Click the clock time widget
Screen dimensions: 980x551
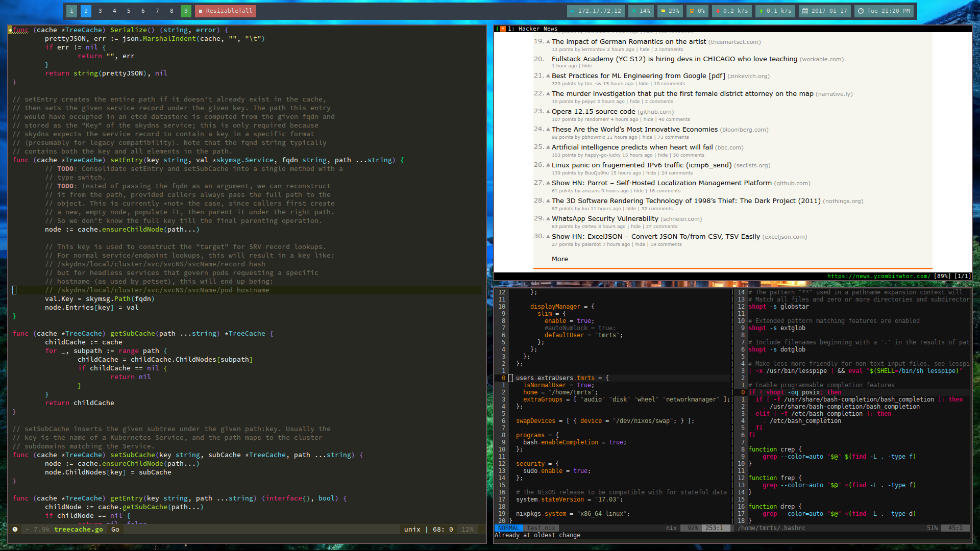tap(886, 11)
